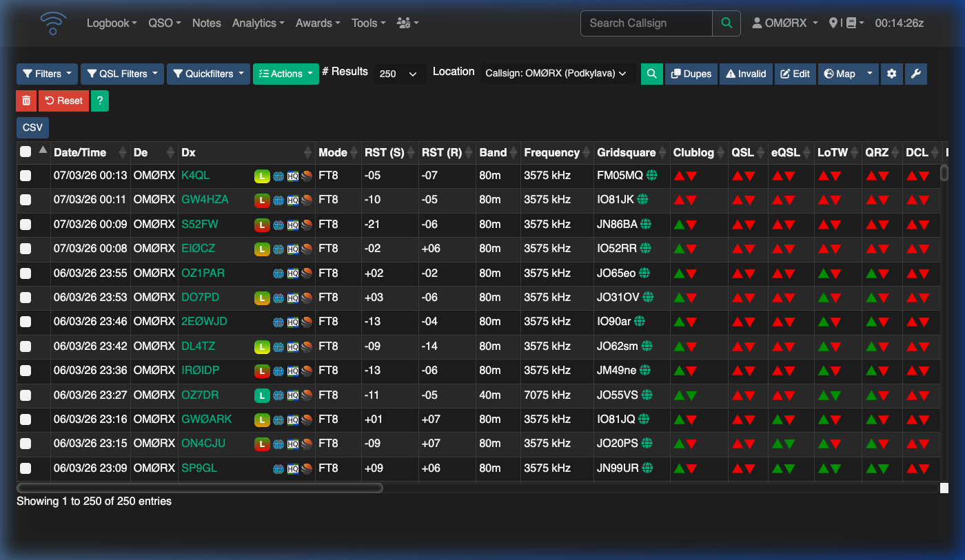Screen dimensions: 965x560
Task: Select the checkbox on the K4QL row
Action: click(x=26, y=176)
